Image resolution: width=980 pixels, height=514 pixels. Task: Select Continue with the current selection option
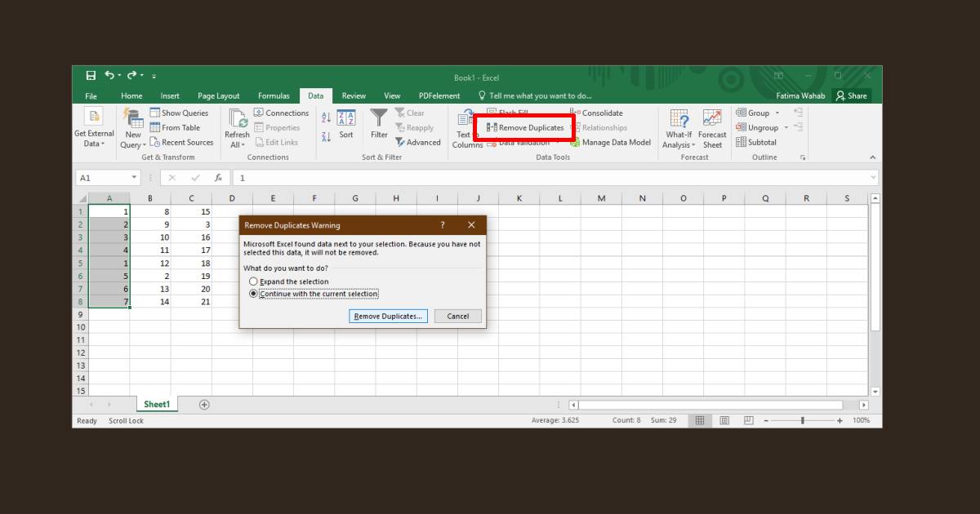pos(314,294)
